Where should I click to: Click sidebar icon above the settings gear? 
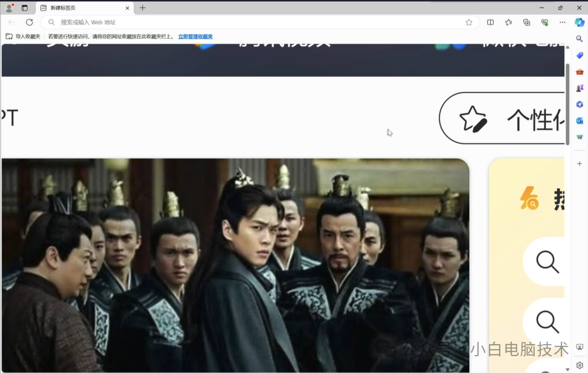point(579,347)
